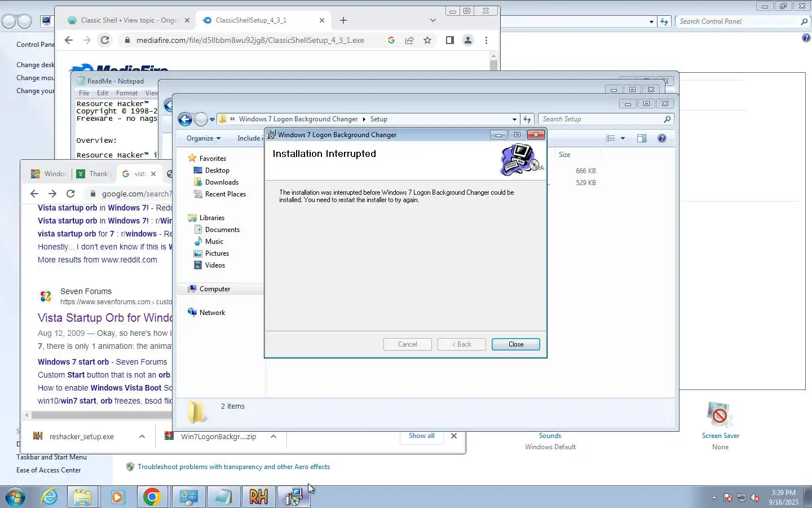Image resolution: width=812 pixels, height=508 pixels.
Task: Expand Win7LogonBackgr zip download options
Action: (273, 436)
